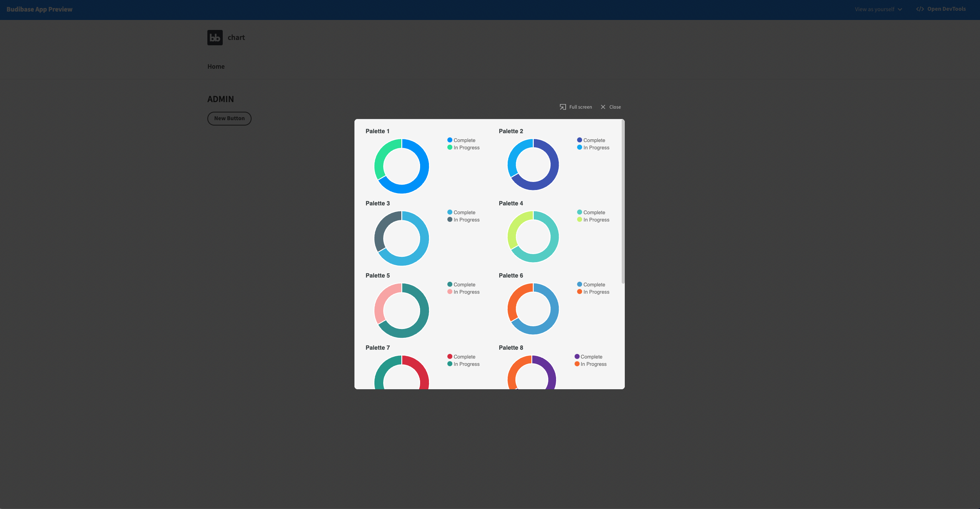Toggle In Progress legend in Palette 7
Image resolution: width=980 pixels, height=509 pixels.
point(464,364)
